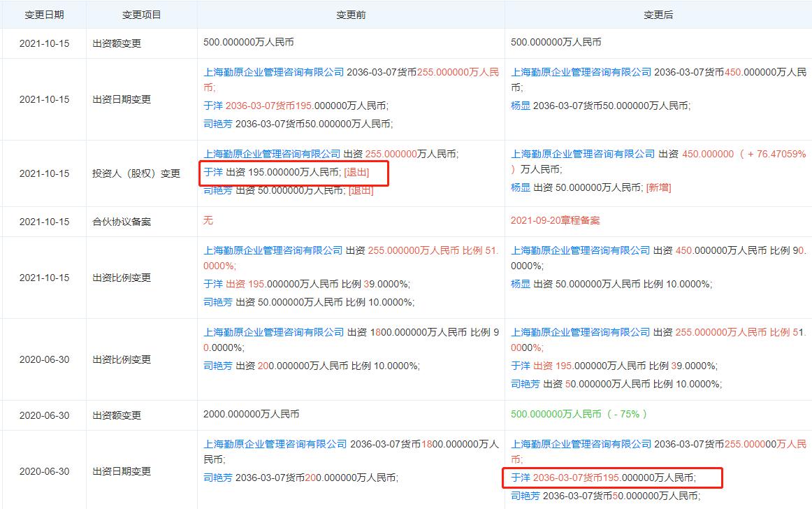Screen dimensions: 812x509
Task: Click the [退出] tag beside 于洋 出资 195.000000
Action: (x=356, y=172)
